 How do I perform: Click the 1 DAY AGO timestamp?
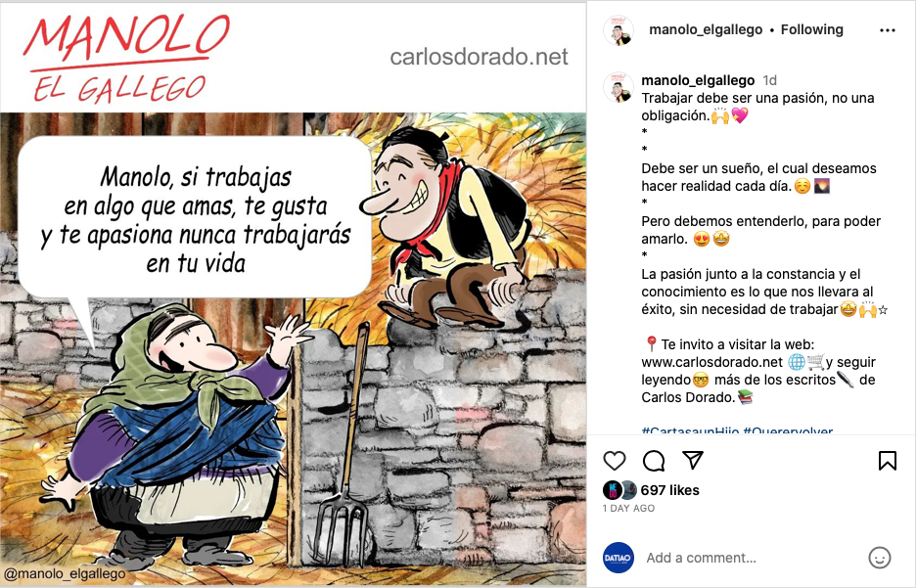pos(628,509)
